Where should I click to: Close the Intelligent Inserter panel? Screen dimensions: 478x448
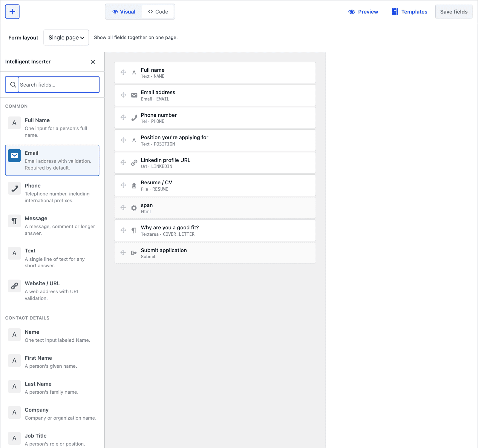point(93,62)
